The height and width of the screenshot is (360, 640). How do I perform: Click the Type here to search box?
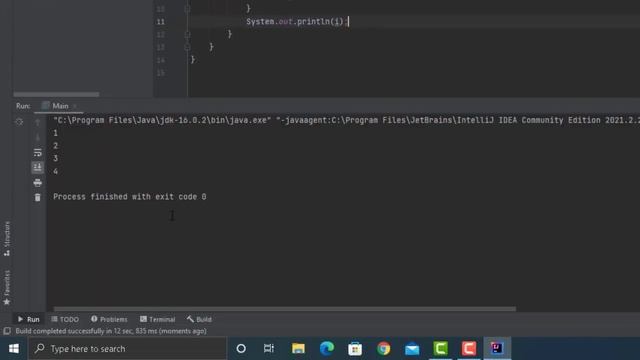(127, 349)
